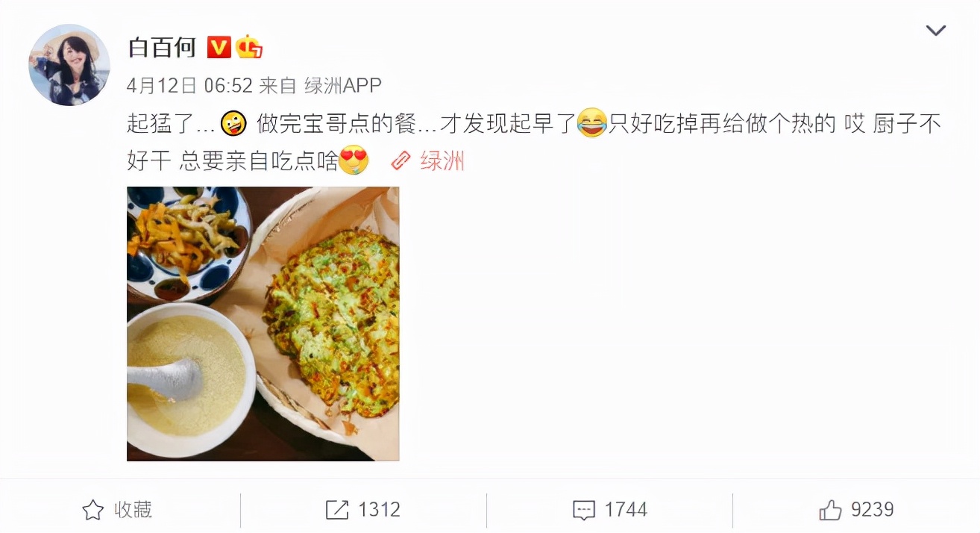
Task: Click the red paperclip link icon
Action: pos(401,160)
